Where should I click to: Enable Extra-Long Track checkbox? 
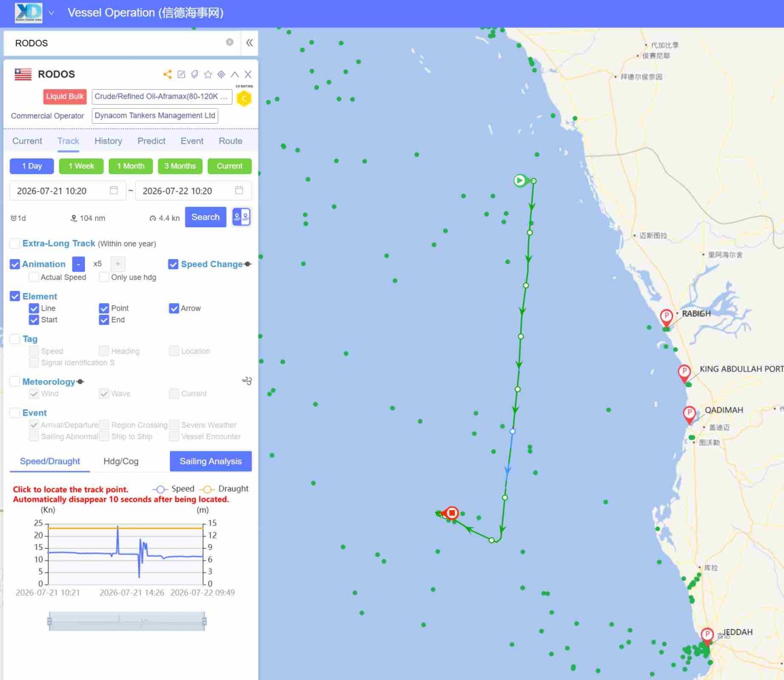pos(15,243)
